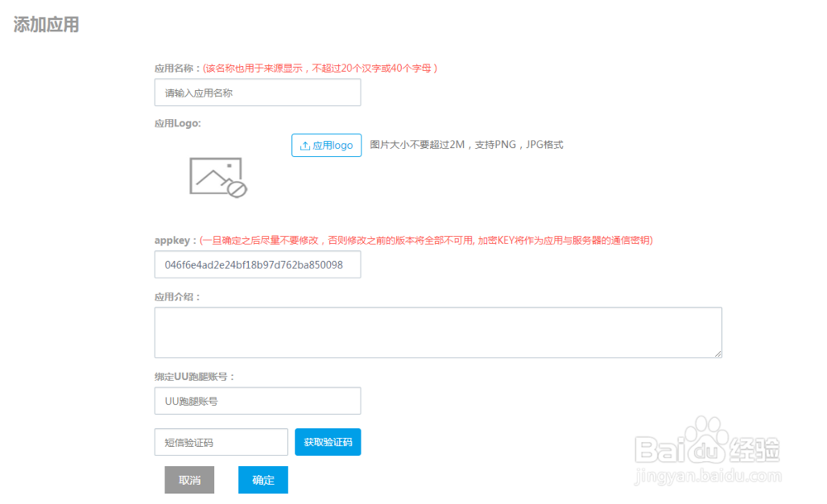
Task: Click the 取消 button
Action: (189, 480)
